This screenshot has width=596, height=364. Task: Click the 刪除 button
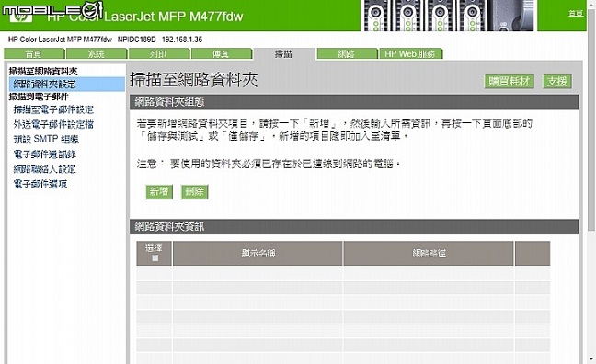click(x=195, y=191)
